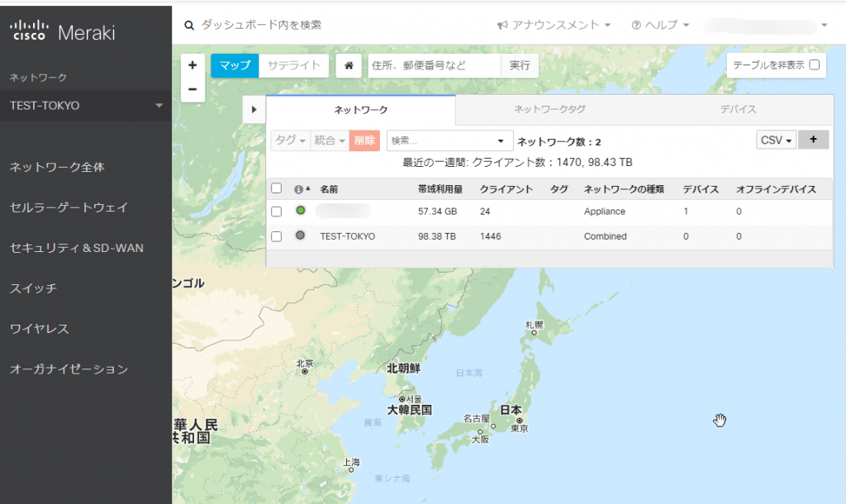Open the TEST-TOKYO network selector dropdown
Screen dimensions: 846x504
(86, 106)
